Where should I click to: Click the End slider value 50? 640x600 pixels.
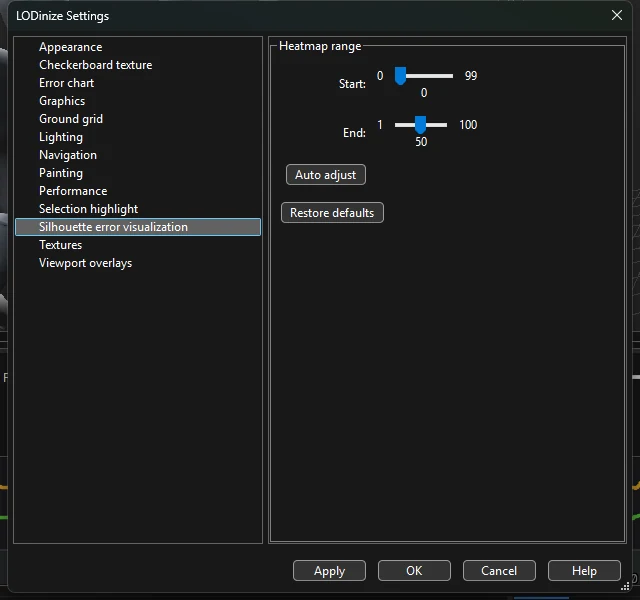click(421, 142)
